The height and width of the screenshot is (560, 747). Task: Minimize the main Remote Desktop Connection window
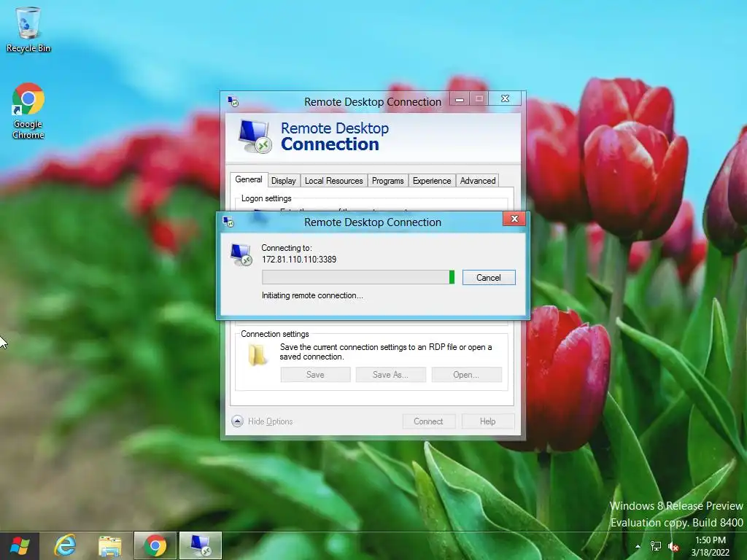click(460, 99)
